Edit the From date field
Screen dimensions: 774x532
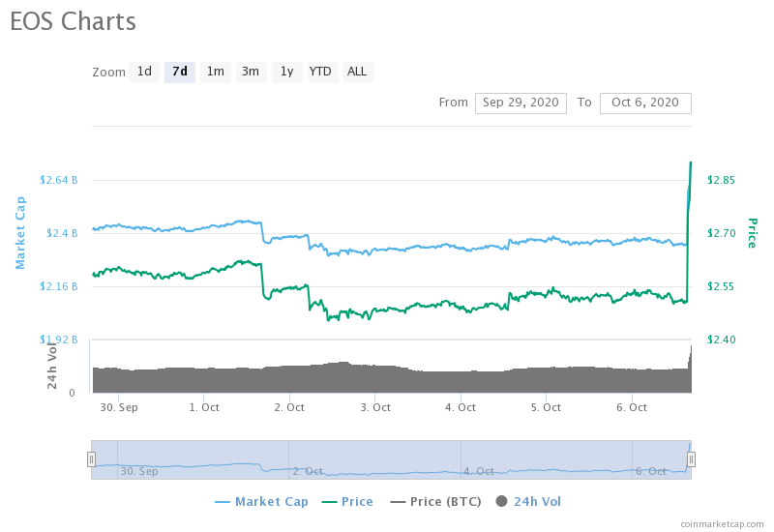point(521,103)
